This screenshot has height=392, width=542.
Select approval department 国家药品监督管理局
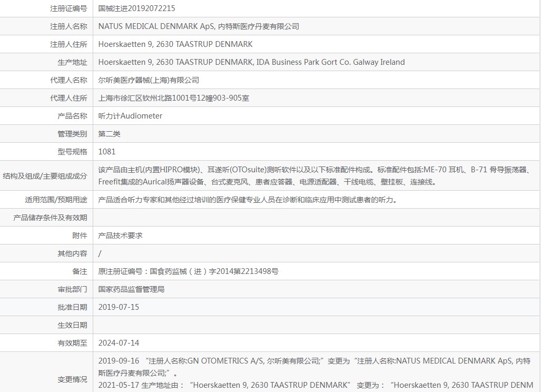(x=131, y=289)
